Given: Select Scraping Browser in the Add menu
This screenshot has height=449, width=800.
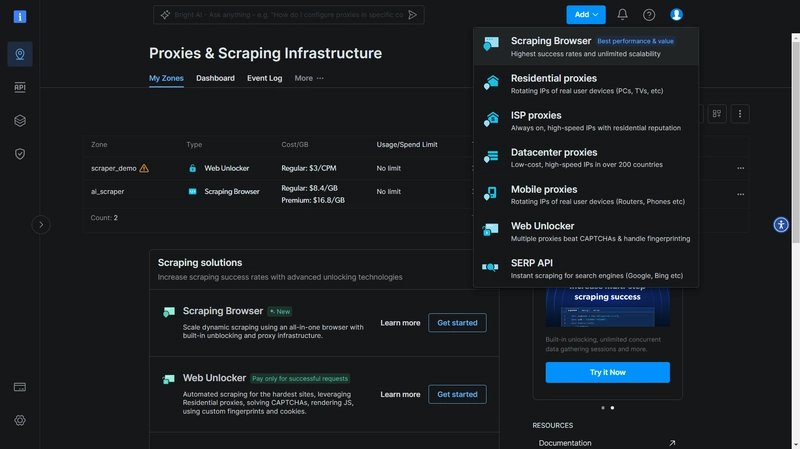Looking at the screenshot, I should point(586,46).
